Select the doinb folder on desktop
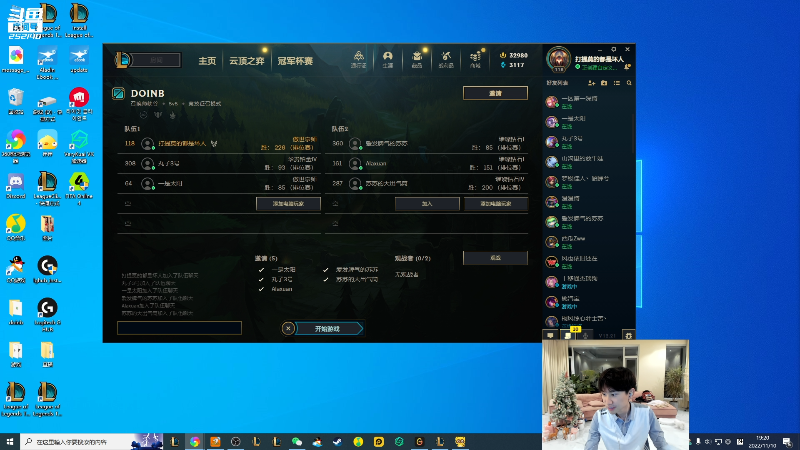The image size is (800, 450). coord(15,312)
